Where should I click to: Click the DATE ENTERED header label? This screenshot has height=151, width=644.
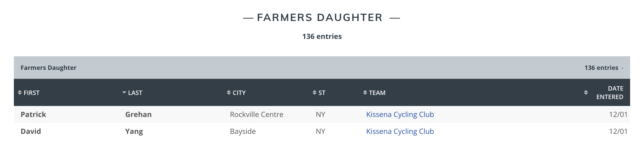pyautogui.click(x=610, y=93)
